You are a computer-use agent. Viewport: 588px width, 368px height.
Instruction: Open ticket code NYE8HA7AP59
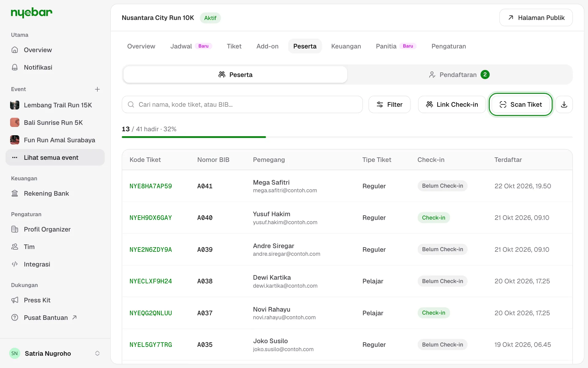point(151,186)
